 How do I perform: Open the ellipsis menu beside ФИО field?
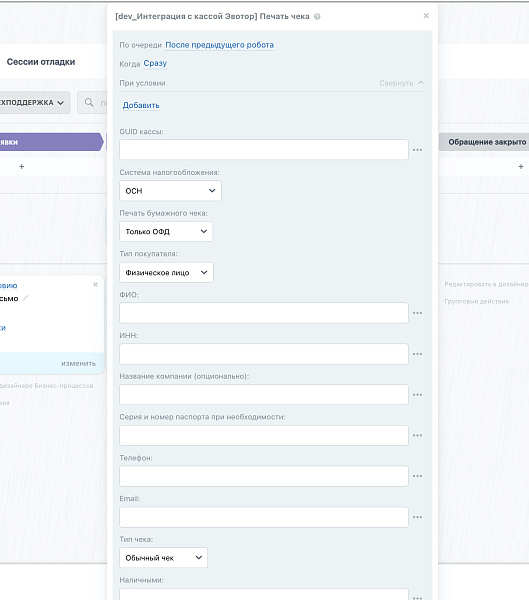(x=417, y=313)
